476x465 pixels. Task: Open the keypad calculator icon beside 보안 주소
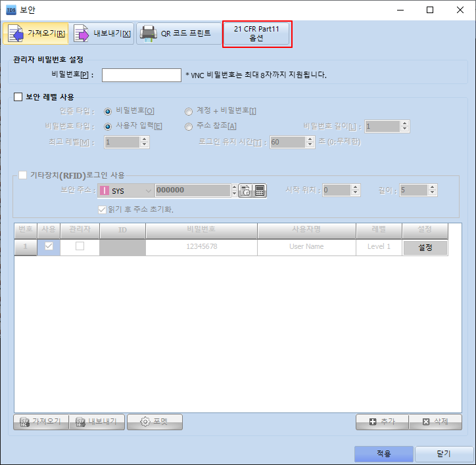[x=260, y=190]
